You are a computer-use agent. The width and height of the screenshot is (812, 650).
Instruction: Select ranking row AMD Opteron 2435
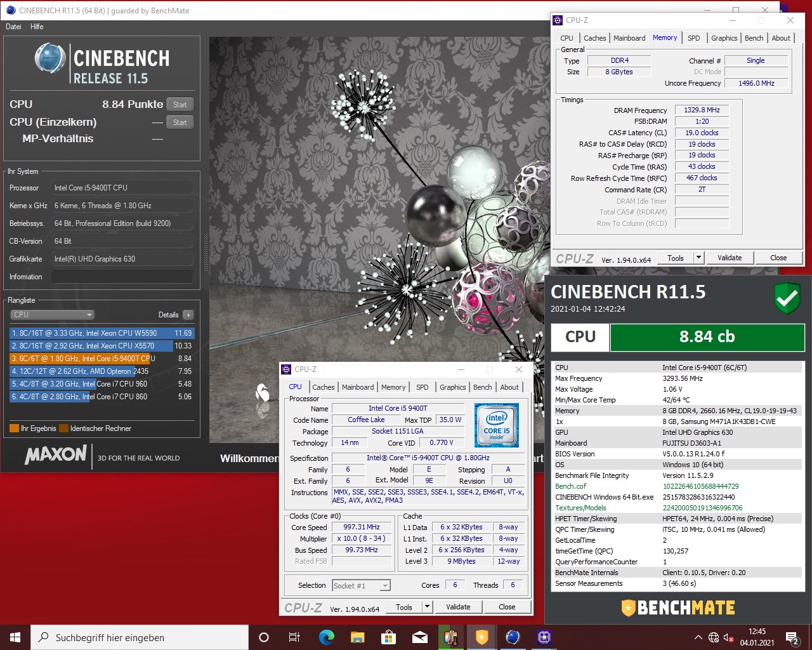(x=101, y=371)
